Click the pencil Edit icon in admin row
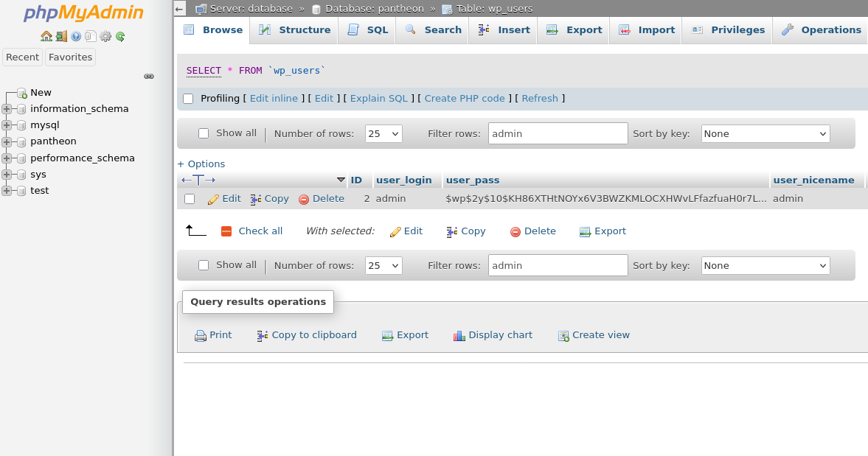Viewport: 868px width, 456px height. (213, 199)
